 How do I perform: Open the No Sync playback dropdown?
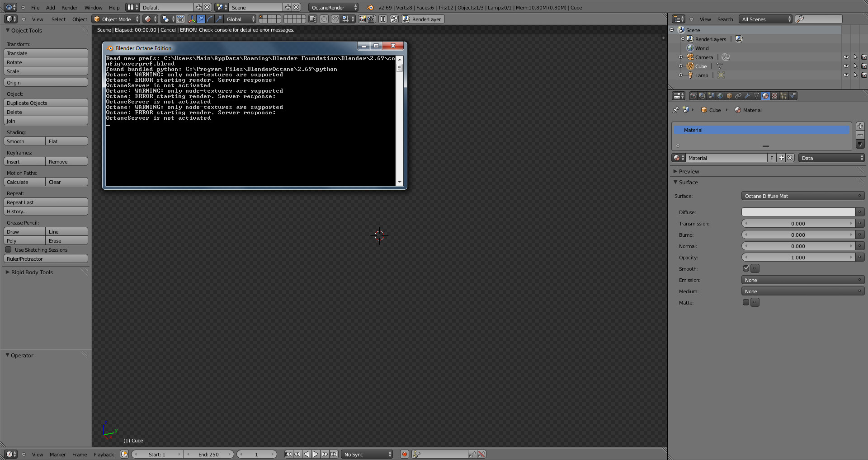pyautogui.click(x=367, y=454)
